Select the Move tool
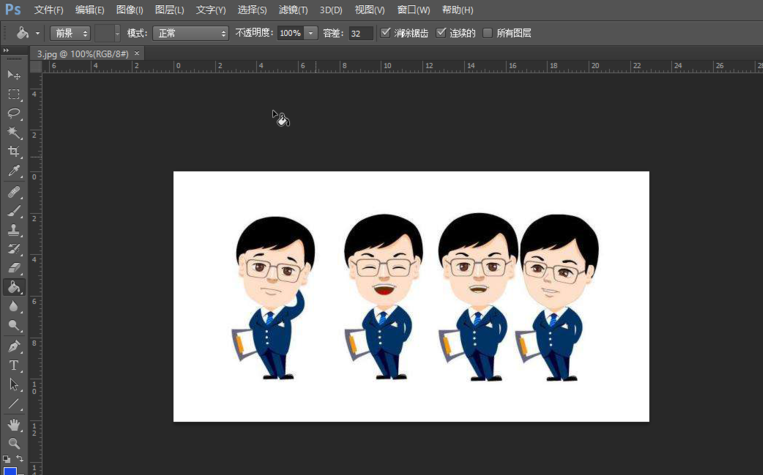This screenshot has width=763, height=475. [14, 75]
